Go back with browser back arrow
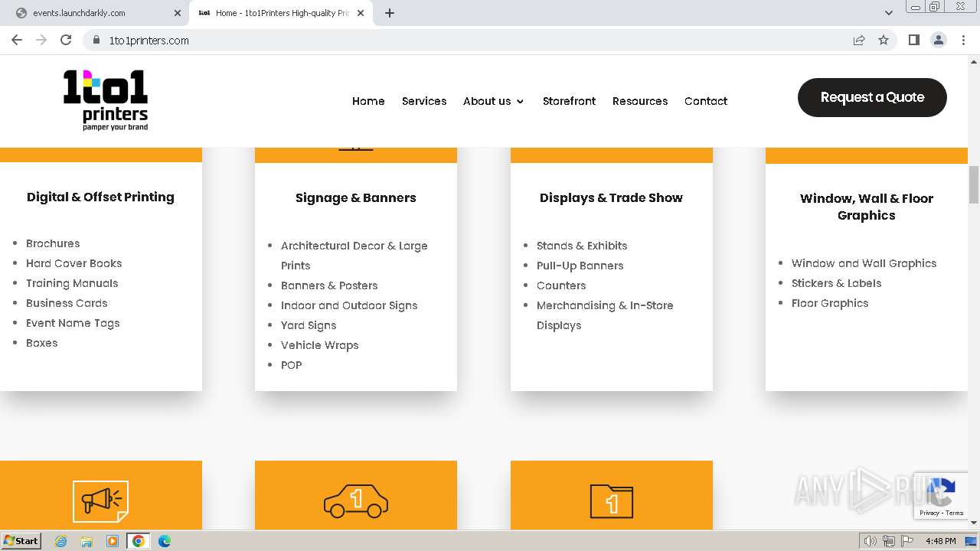Image resolution: width=980 pixels, height=551 pixels. click(17, 40)
